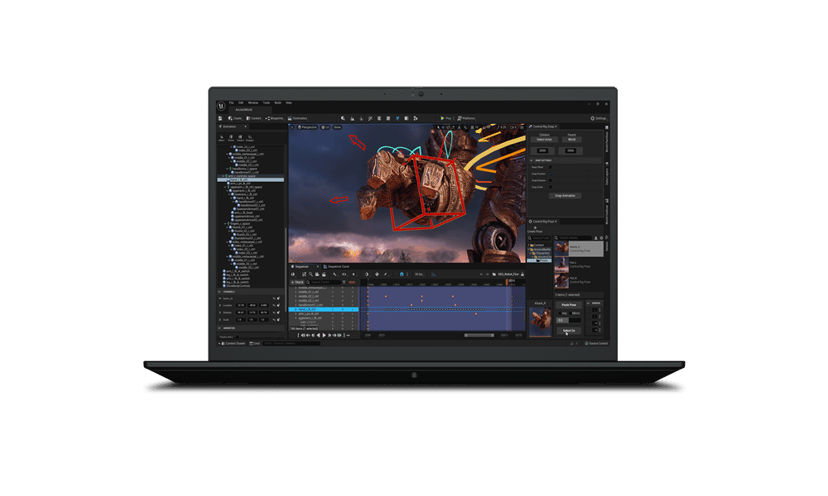Collapse the Mirror section
The width and height of the screenshot is (828, 496).
[588, 303]
